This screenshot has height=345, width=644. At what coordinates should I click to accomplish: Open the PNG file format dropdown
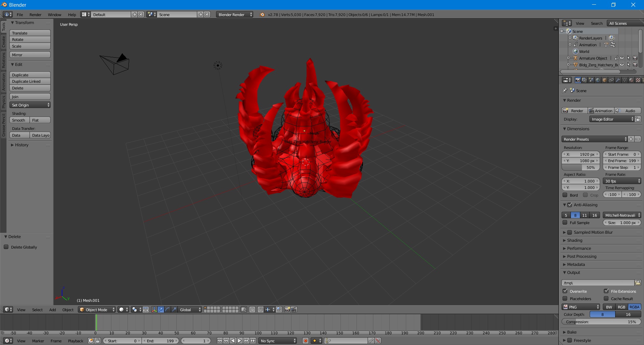(x=581, y=307)
